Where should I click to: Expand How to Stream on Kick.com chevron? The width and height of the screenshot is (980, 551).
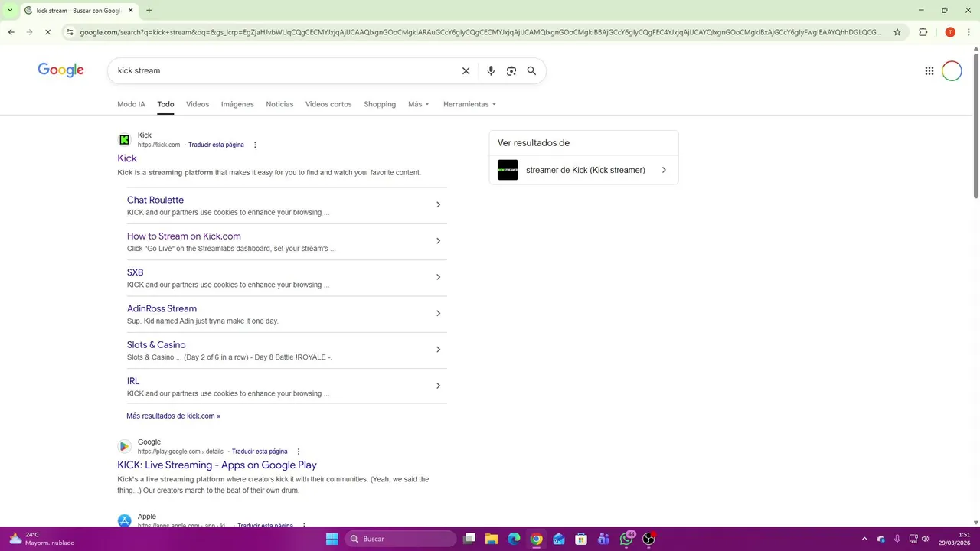(x=438, y=241)
